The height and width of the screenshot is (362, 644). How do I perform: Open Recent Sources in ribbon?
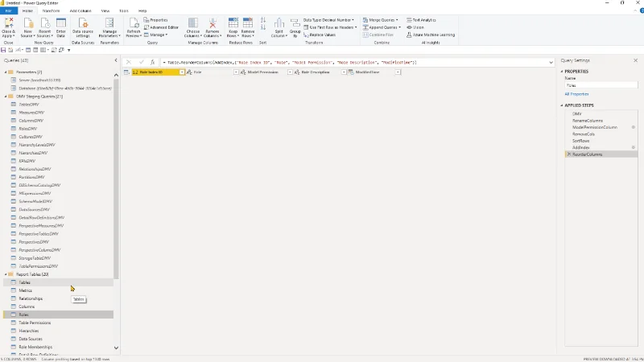pos(44,27)
